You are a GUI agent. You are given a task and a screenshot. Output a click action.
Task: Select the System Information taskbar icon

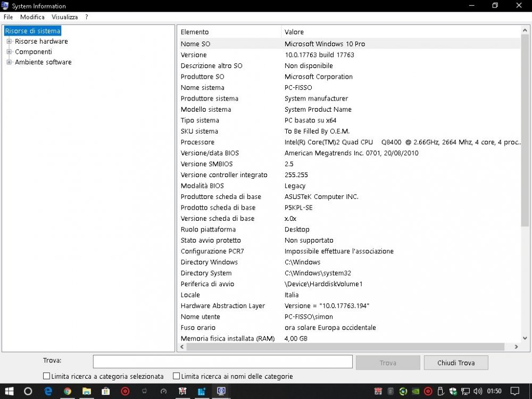(221, 391)
